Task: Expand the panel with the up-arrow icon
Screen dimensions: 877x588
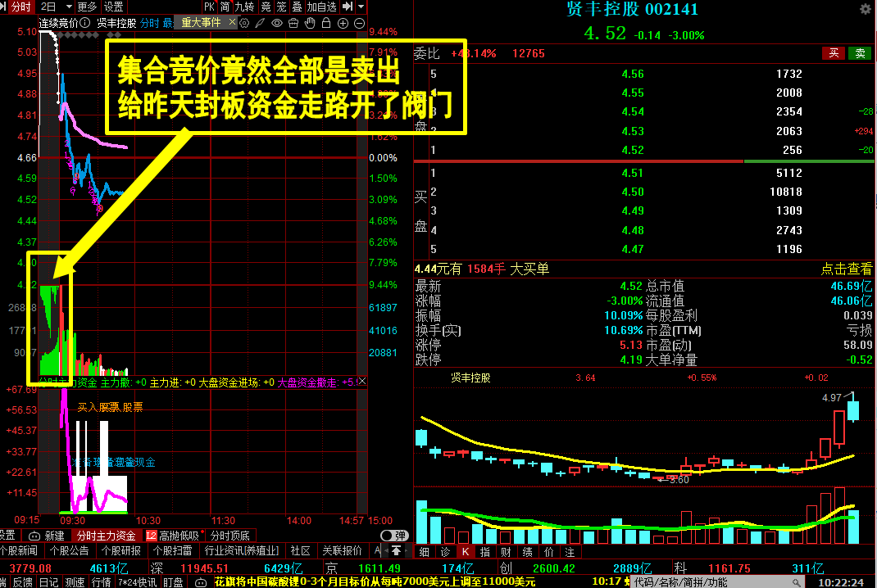Action: (396, 551)
